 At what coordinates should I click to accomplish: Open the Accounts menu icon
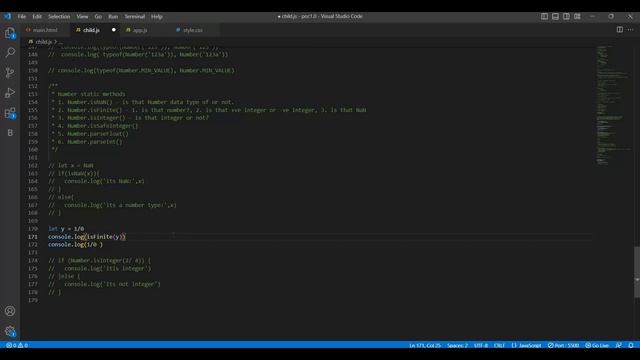(x=10, y=311)
